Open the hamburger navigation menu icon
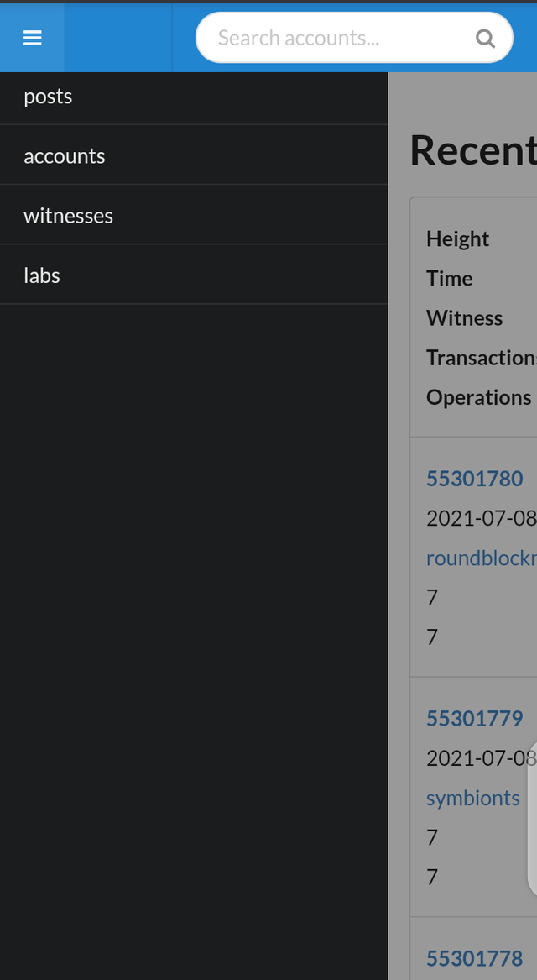The height and width of the screenshot is (980, 537). point(32,37)
